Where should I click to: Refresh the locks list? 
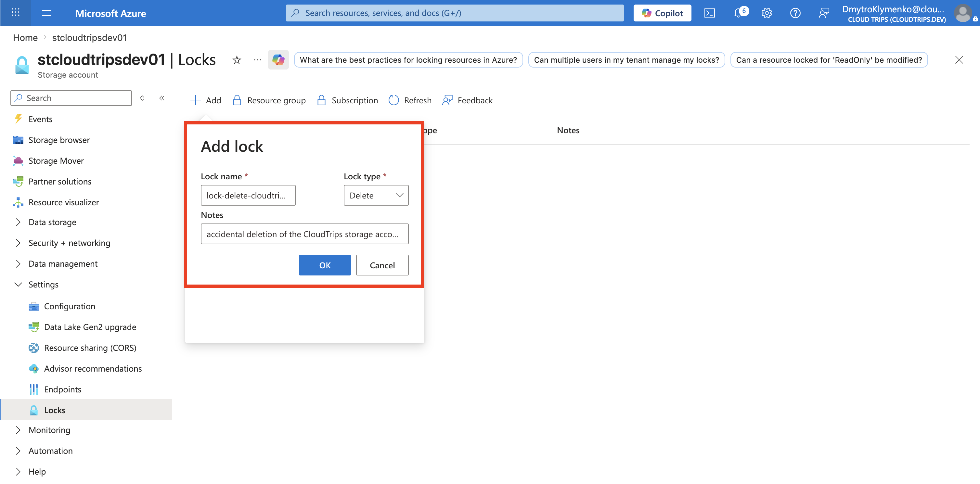pyautogui.click(x=410, y=100)
